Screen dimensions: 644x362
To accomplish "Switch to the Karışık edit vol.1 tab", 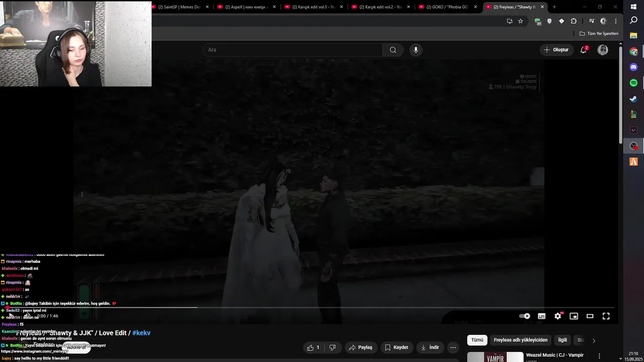I will click(313, 7).
